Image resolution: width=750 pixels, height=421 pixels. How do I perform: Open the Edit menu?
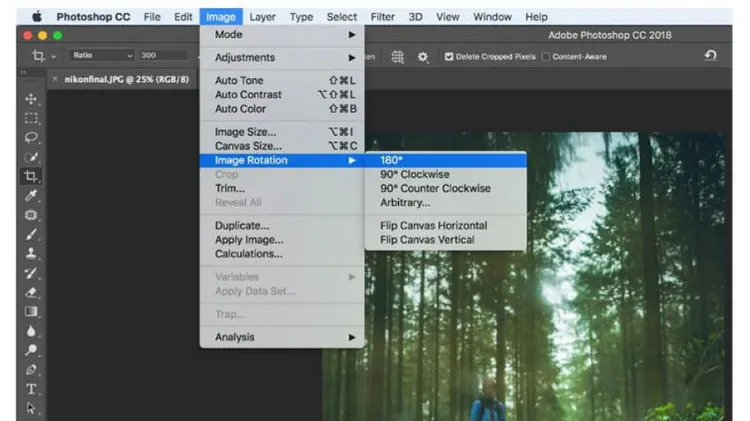(183, 17)
